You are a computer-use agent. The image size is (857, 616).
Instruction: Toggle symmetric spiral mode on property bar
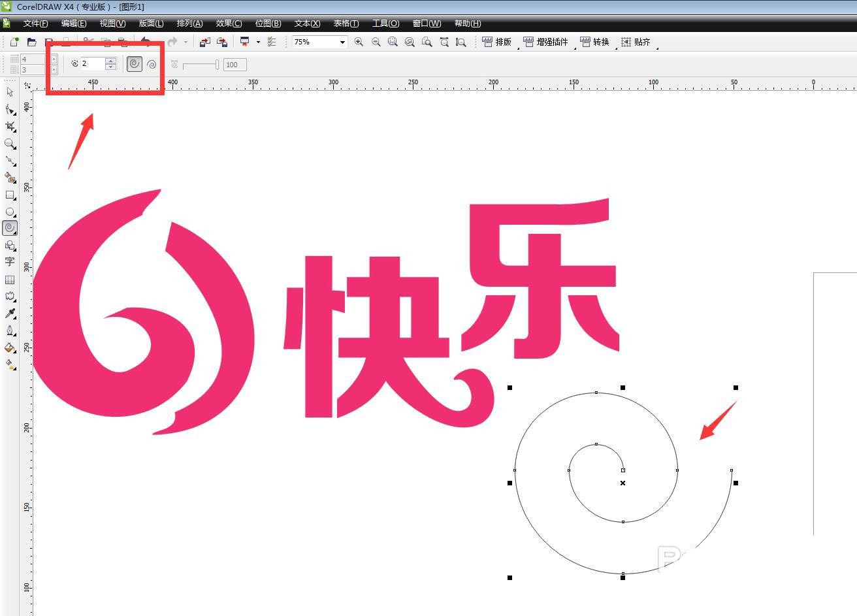135,63
